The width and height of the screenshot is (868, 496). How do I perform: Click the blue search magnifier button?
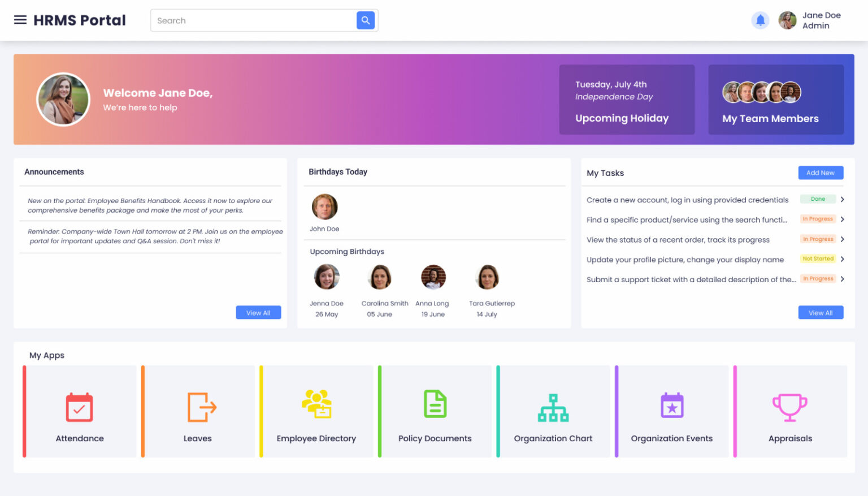point(366,20)
